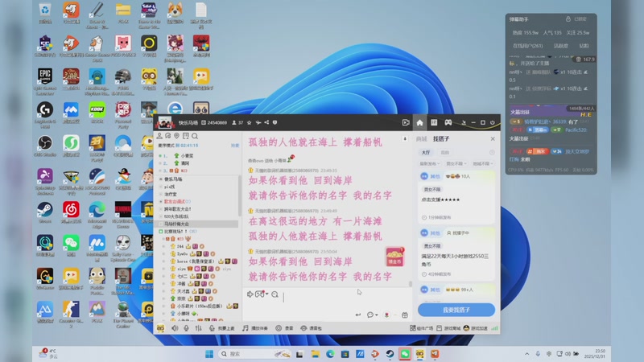Open the 地域不限 region filter dropdown

[x=483, y=163]
